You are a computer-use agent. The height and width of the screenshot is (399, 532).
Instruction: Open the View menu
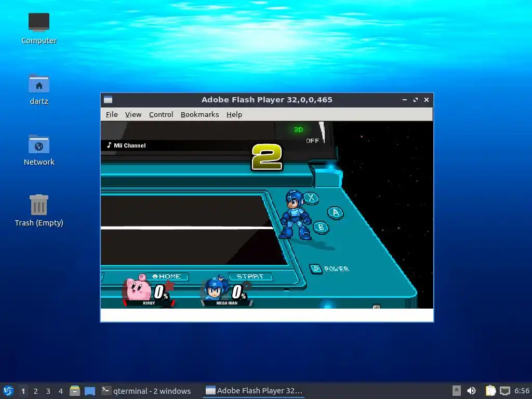133,115
